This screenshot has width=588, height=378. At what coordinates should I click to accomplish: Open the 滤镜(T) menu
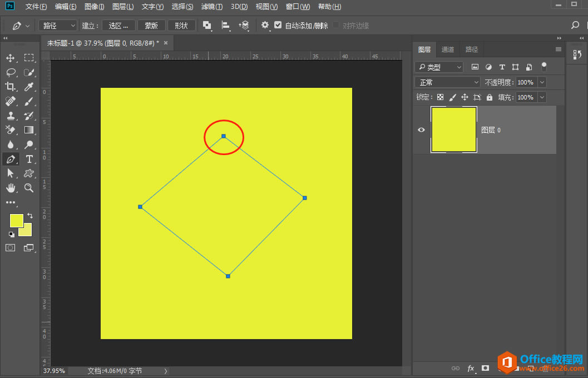[212, 7]
